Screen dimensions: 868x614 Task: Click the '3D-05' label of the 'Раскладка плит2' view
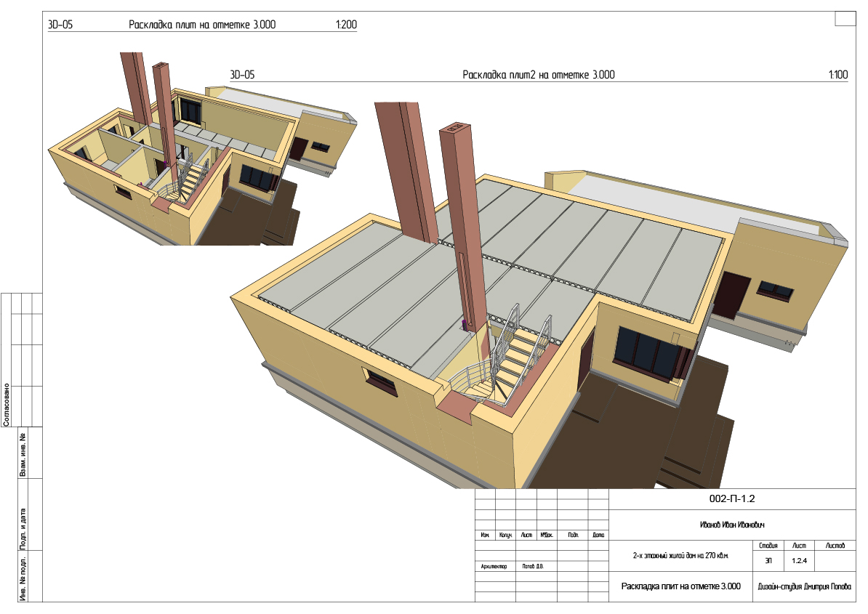(242, 75)
